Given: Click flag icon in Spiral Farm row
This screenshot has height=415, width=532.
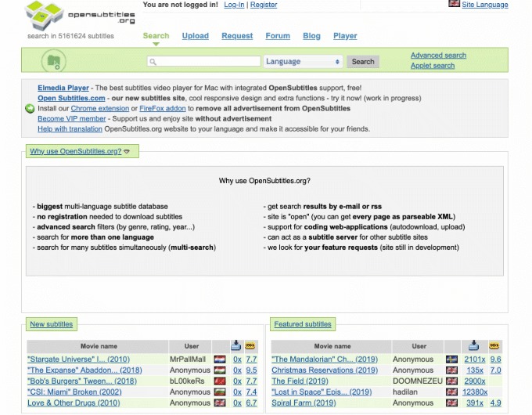Looking at the screenshot, I should 451,402.
